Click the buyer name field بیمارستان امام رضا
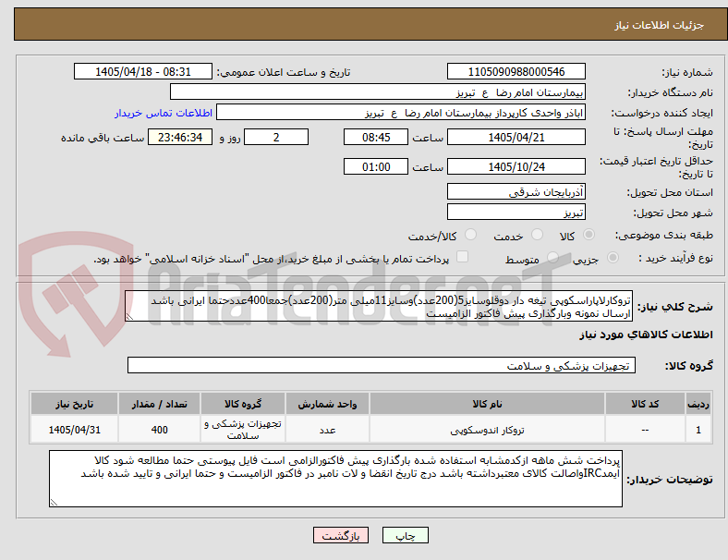This screenshot has height=560, width=728. [378, 91]
